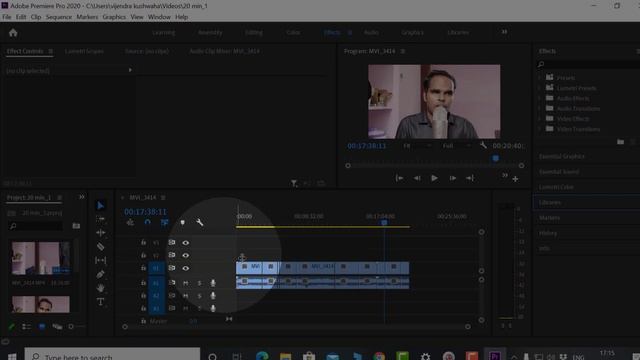Image resolution: width=640 pixels, height=360 pixels.
Task: Hide video track V1 with eye
Action: (x=186, y=268)
